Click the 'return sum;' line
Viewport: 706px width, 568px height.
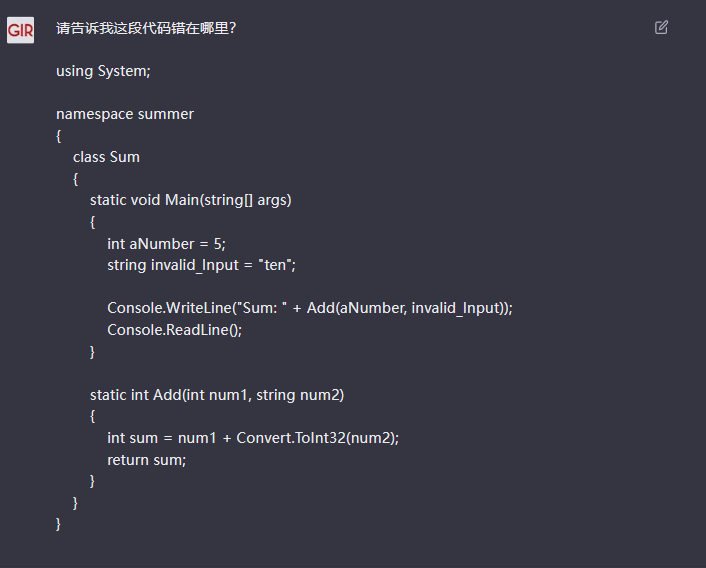point(147,460)
